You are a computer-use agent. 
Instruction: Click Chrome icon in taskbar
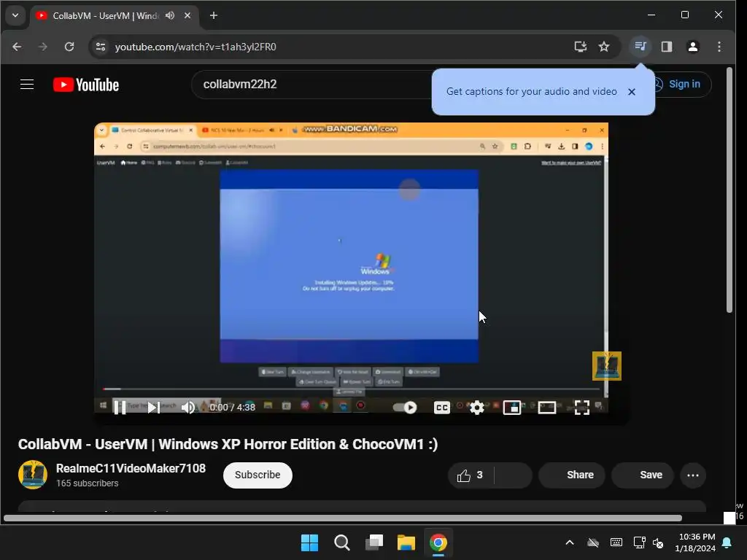click(438, 542)
